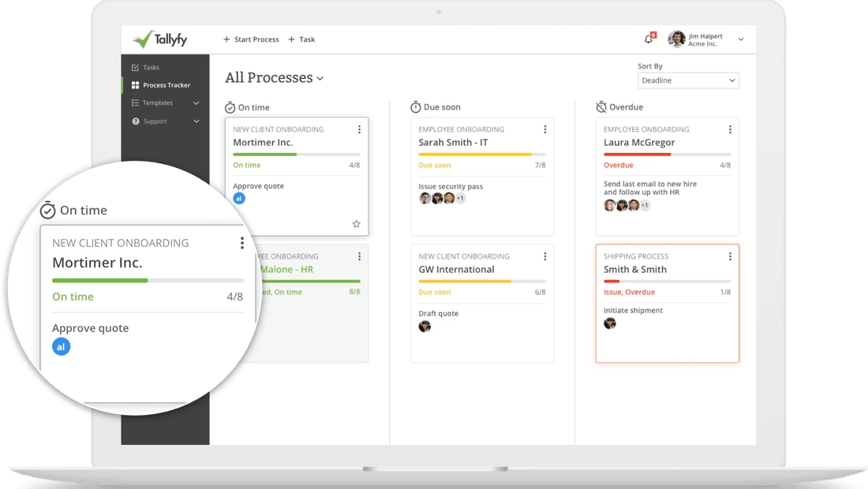
Task: Expand the Support chevron
Action: pyautogui.click(x=196, y=121)
